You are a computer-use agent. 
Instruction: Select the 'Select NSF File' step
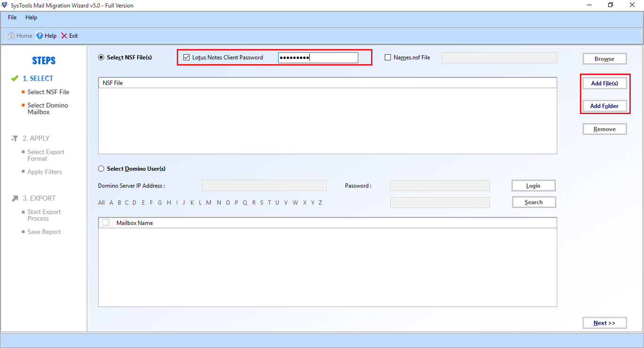[48, 92]
